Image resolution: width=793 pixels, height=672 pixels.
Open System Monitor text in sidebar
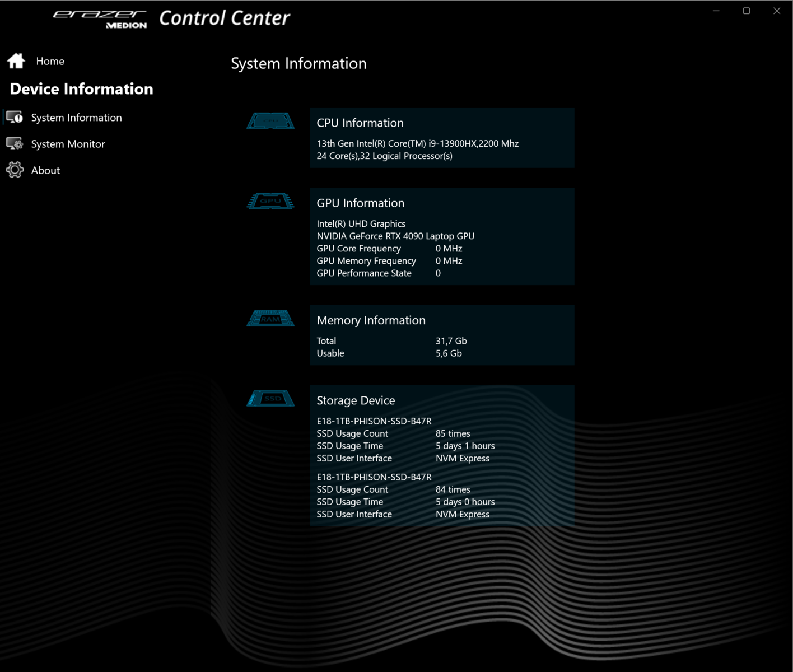[68, 144]
